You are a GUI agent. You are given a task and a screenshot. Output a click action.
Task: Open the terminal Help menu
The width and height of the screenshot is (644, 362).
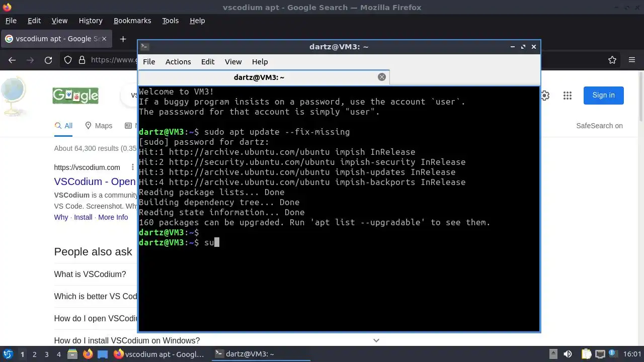(260, 61)
